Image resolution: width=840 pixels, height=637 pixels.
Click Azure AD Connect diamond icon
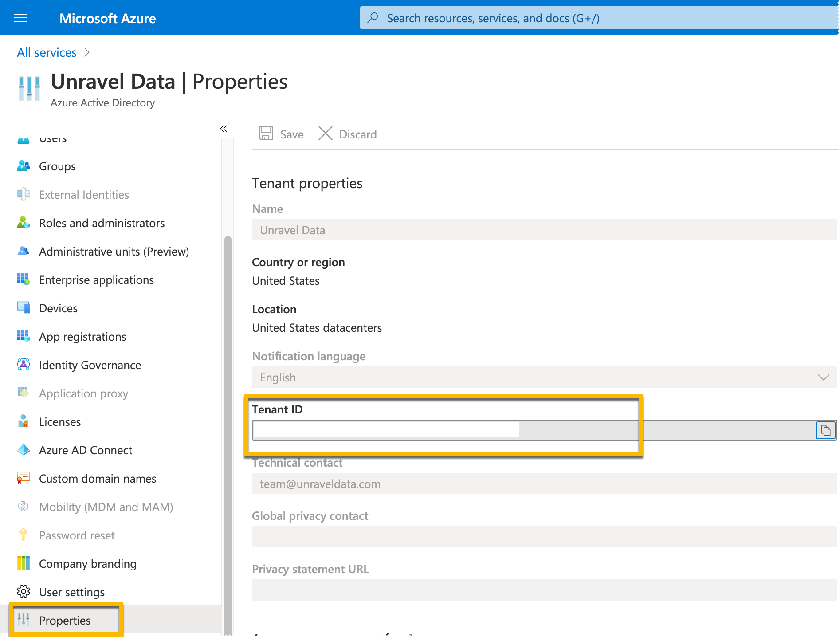tap(24, 450)
